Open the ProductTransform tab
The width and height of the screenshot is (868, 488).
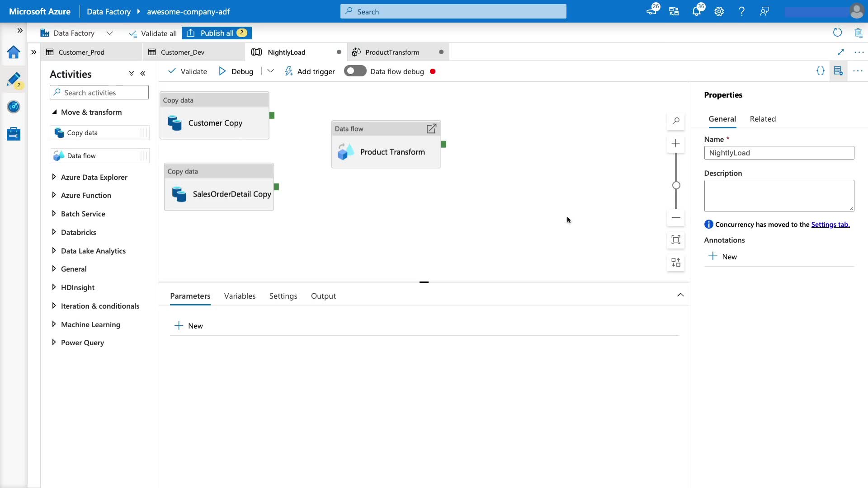[x=392, y=52]
